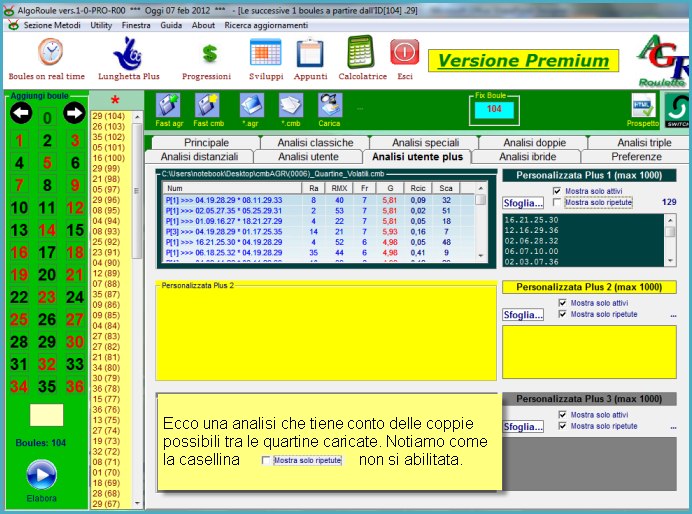Sort table by the Sca column header

pyautogui.click(x=446, y=188)
